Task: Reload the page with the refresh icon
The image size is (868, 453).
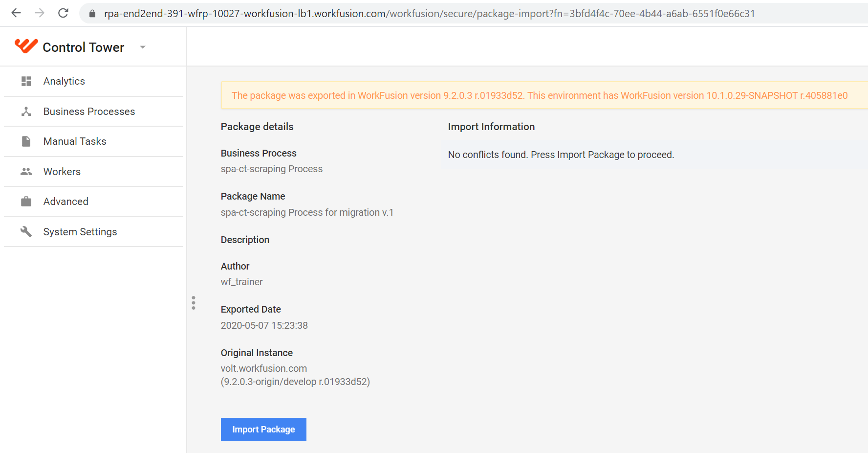Action: click(x=63, y=13)
